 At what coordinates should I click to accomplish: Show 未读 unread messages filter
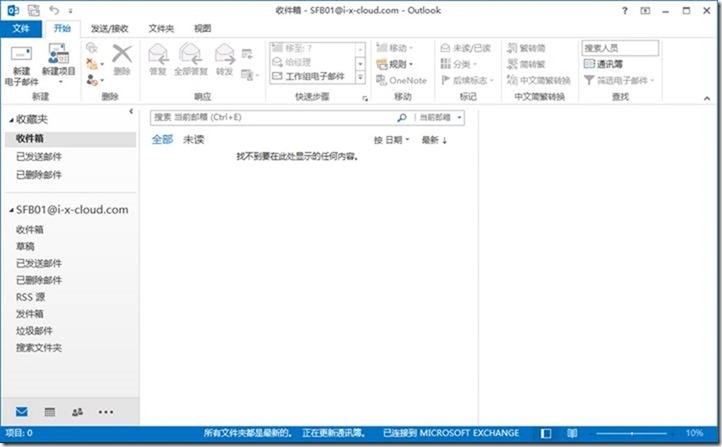[193, 139]
